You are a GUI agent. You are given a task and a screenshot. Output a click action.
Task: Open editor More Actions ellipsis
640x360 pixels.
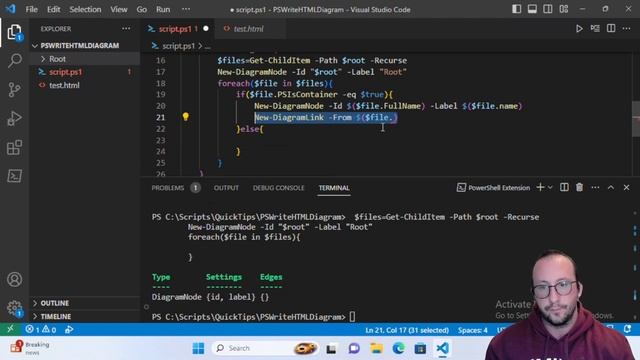click(x=627, y=29)
